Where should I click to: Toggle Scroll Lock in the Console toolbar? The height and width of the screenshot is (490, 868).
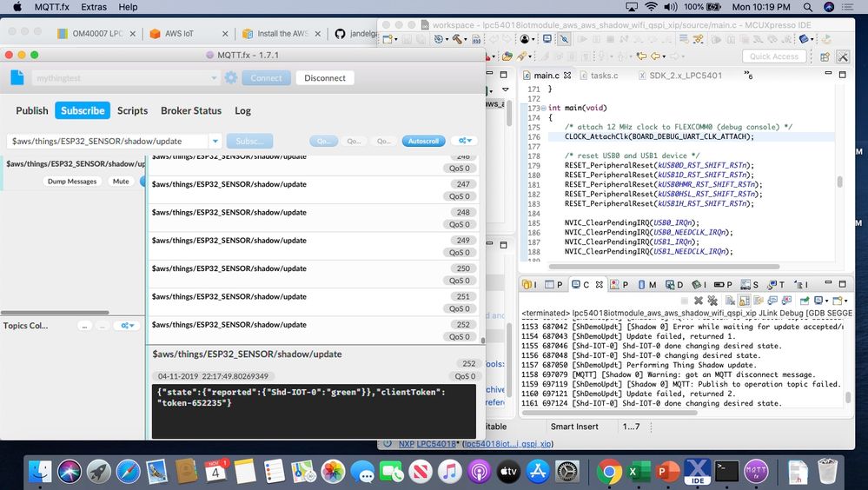pyautogui.click(x=744, y=301)
